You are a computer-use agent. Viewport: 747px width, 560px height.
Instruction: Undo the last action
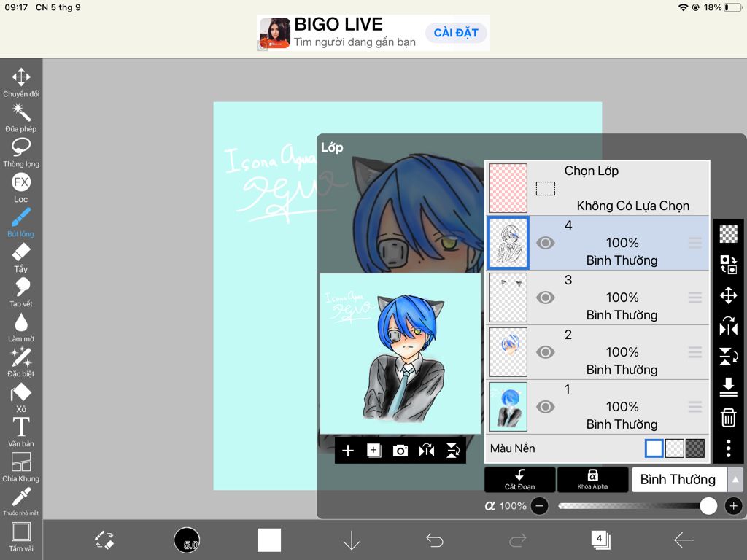(x=435, y=540)
